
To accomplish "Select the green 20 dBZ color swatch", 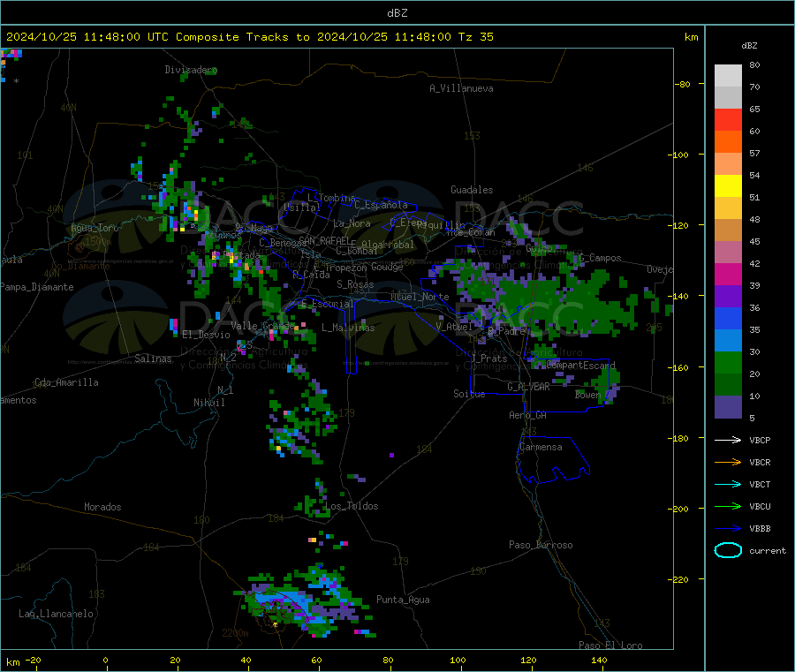I will (x=728, y=362).
